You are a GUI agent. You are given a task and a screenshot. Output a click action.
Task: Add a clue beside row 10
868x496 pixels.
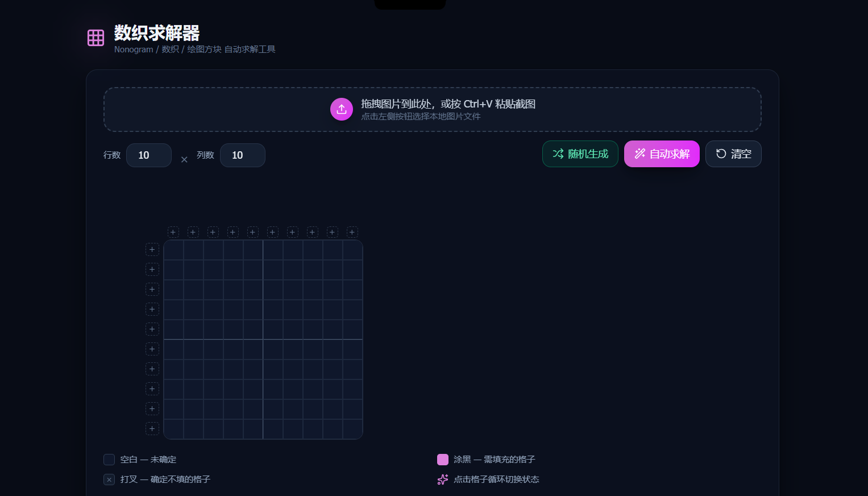pos(152,429)
